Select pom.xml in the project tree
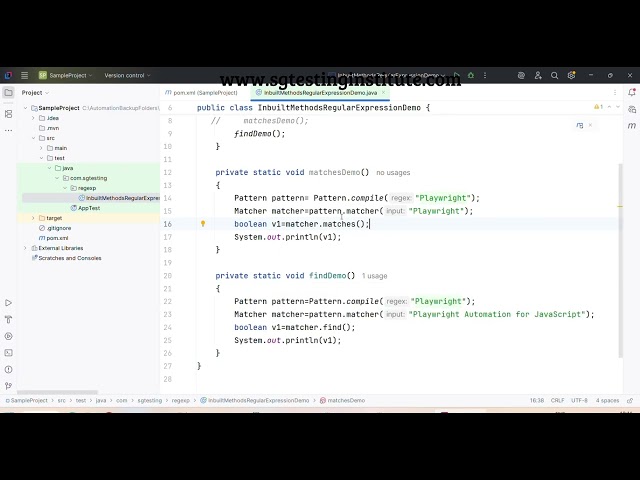 tap(53, 238)
